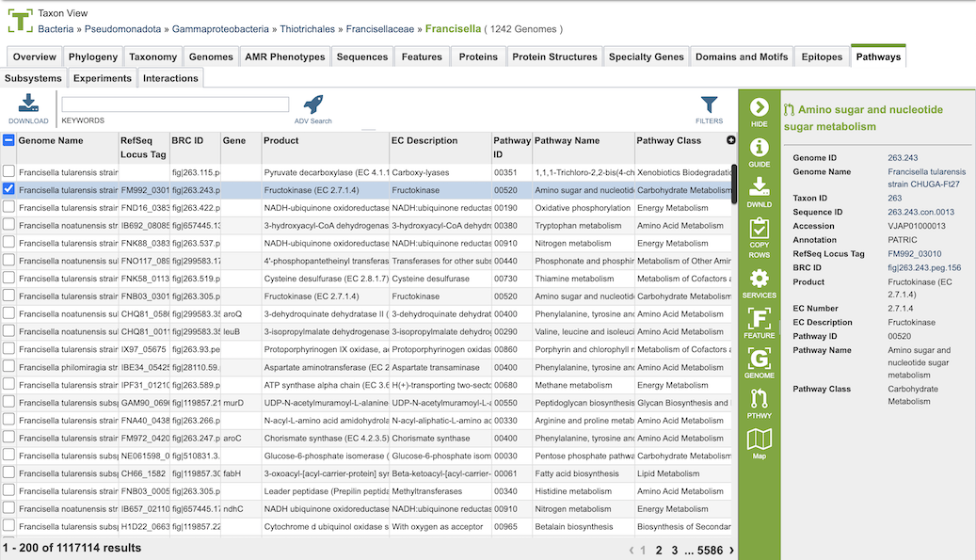Open the Guide info icon
The image size is (976, 560).
click(x=759, y=148)
